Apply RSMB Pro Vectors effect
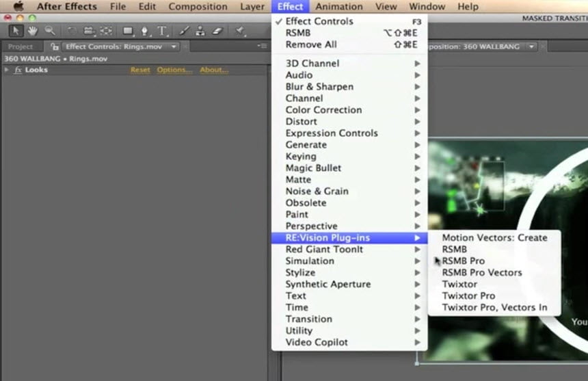Screen dimensions: 588x381 (x=494, y=273)
